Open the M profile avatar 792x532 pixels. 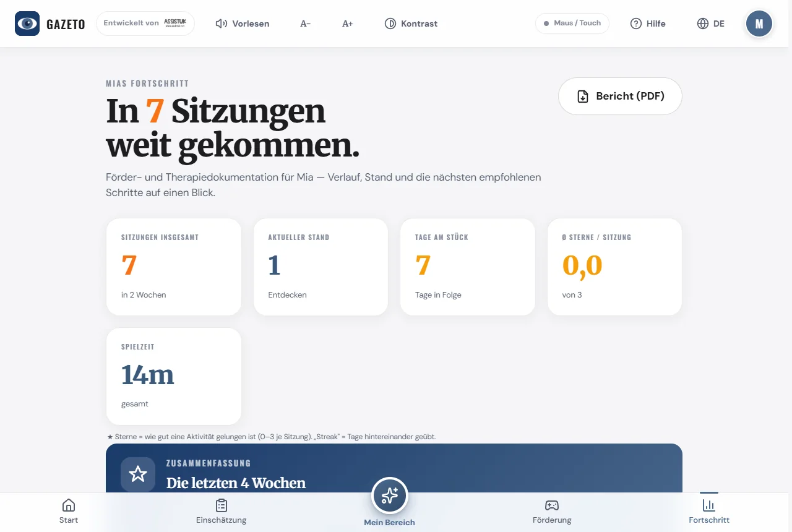pyautogui.click(x=759, y=24)
